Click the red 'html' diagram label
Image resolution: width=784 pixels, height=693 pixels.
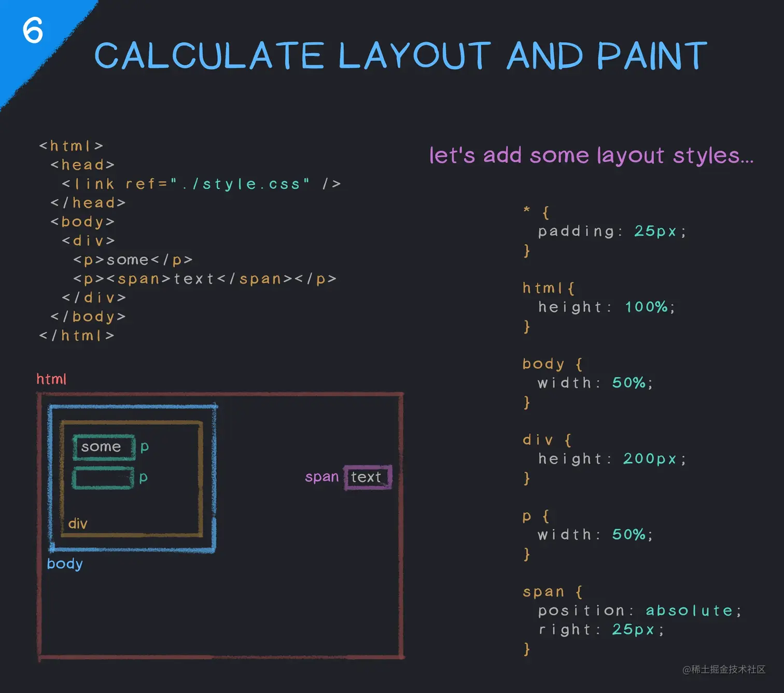(51, 379)
